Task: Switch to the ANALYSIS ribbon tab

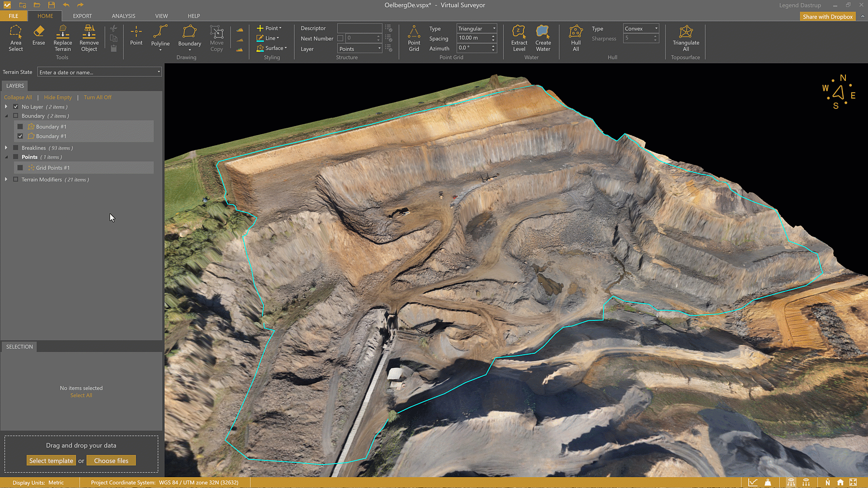Action: 123,16
